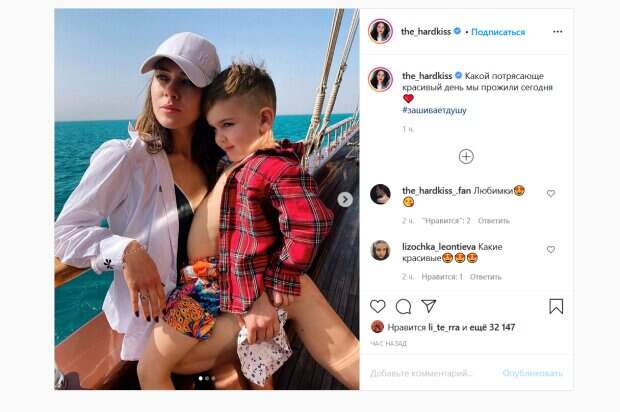Screen dimensions: 620x412
Task: Follow the account via Подписаться
Action: 498,32
